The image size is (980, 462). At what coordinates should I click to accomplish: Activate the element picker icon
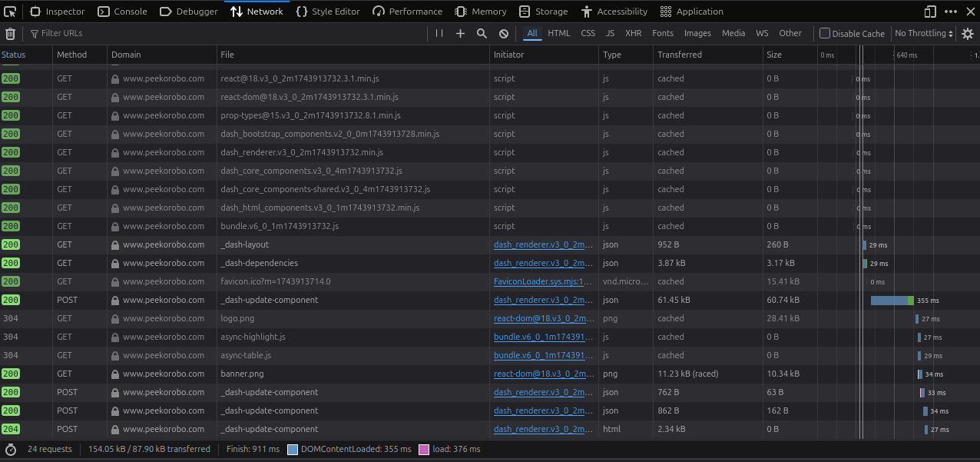(x=10, y=12)
